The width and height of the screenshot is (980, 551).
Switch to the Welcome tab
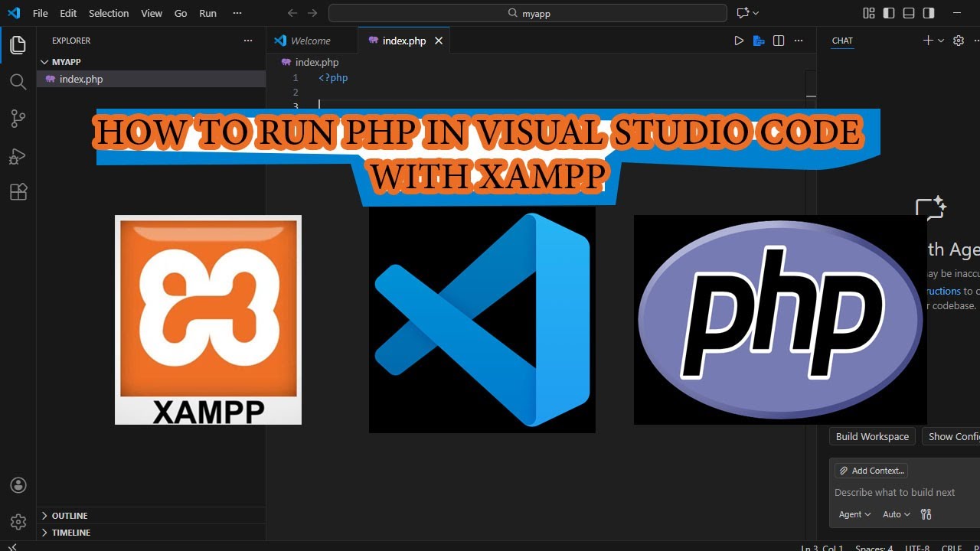(x=311, y=41)
